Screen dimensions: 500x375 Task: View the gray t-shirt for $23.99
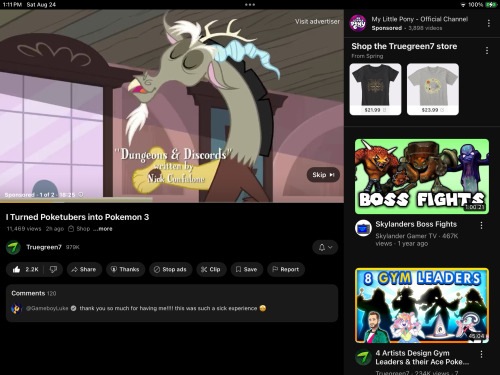(433, 89)
